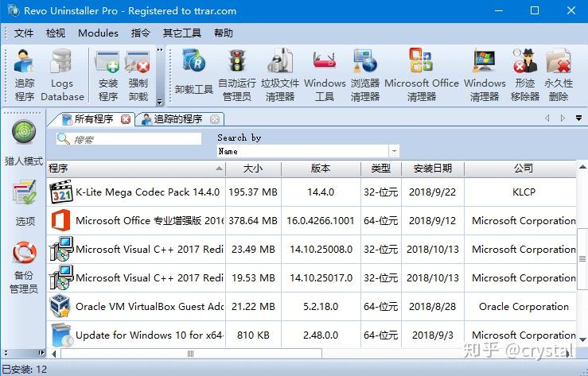This screenshot has width=588, height=376.
Task: Select the Visual C++ 14.10.25008.0 row icon
Action: point(61,249)
